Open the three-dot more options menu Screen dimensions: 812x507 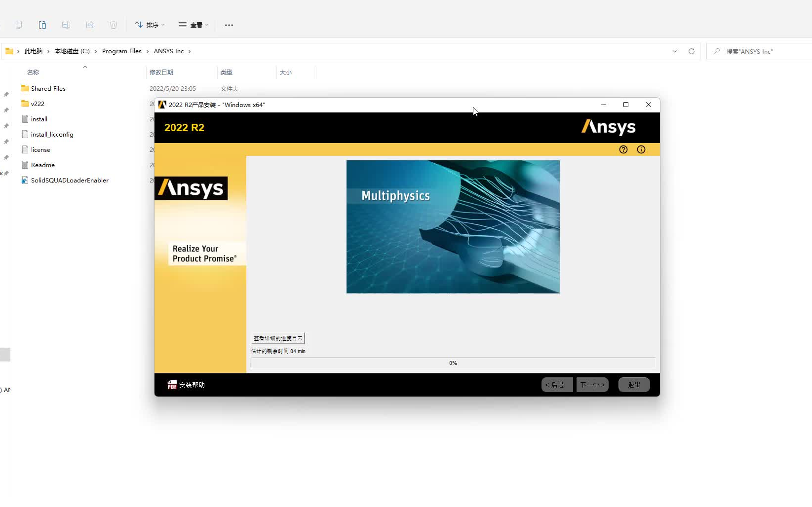(x=229, y=25)
